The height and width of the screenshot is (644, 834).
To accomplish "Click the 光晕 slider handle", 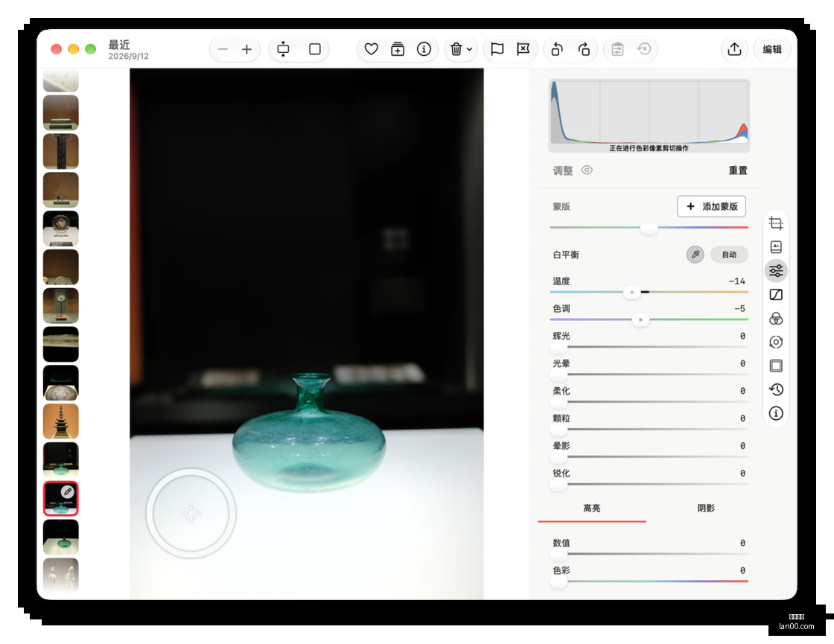I will point(558,375).
